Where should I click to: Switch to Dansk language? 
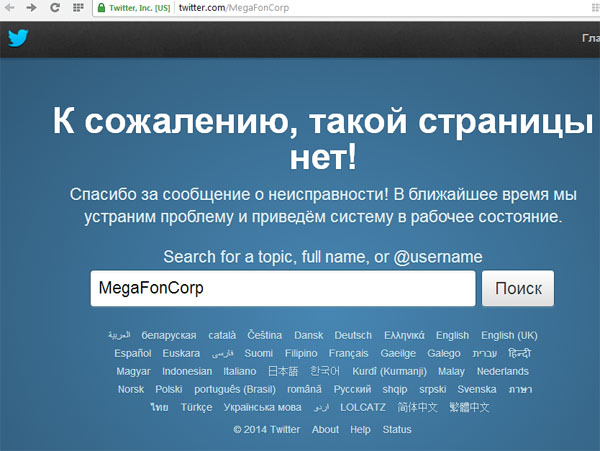pyautogui.click(x=308, y=335)
